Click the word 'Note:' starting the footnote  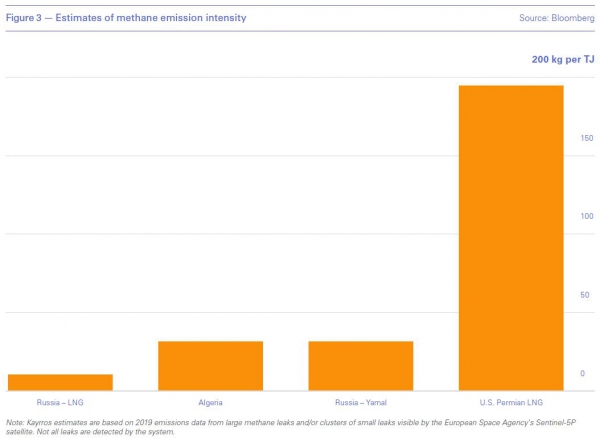coord(15,424)
